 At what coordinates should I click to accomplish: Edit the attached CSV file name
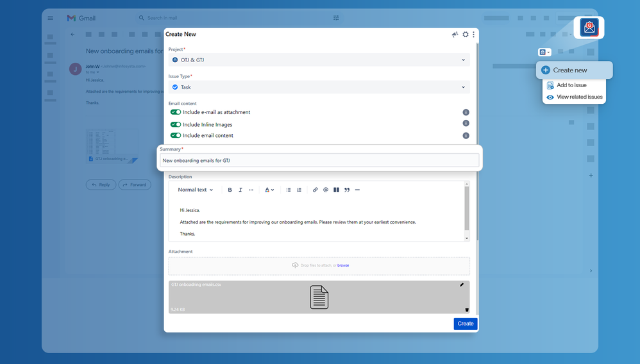pyautogui.click(x=462, y=285)
